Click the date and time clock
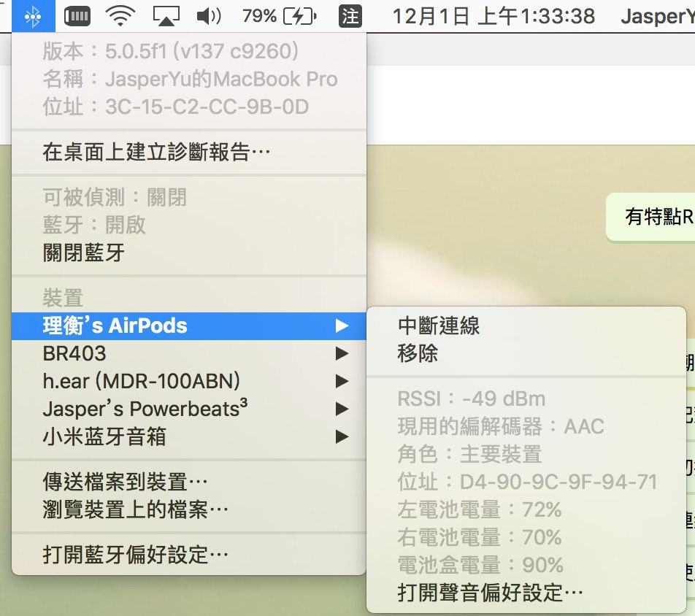The width and height of the screenshot is (695, 616). pos(494,16)
